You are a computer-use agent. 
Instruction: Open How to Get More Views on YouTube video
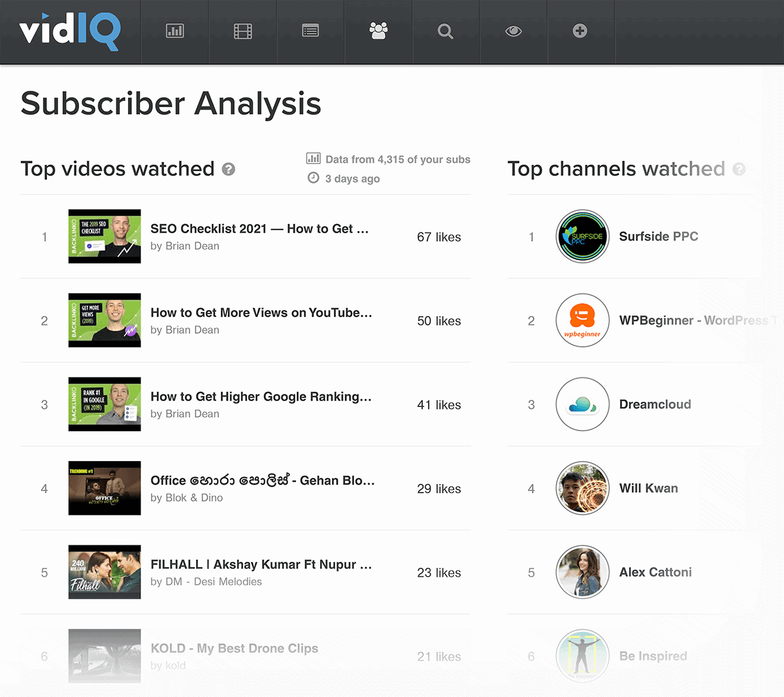(261, 313)
